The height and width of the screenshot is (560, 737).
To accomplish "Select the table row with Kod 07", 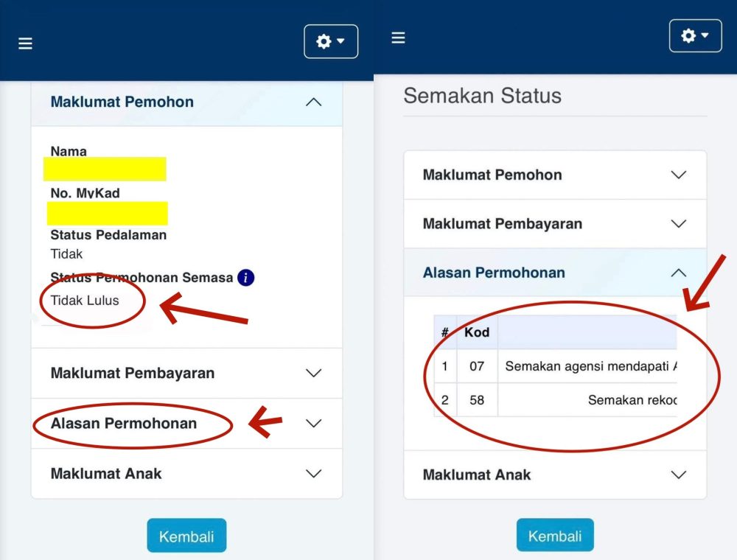I will 554,366.
